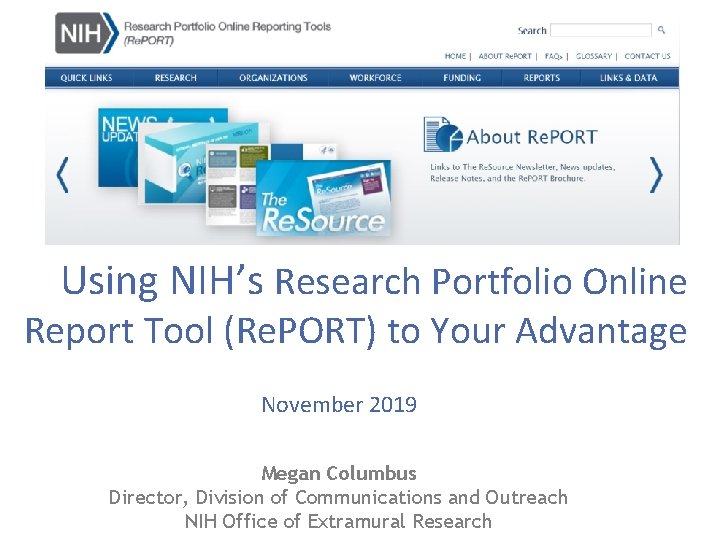Open the FUNDING menu
720x540 pixels.
462,78
